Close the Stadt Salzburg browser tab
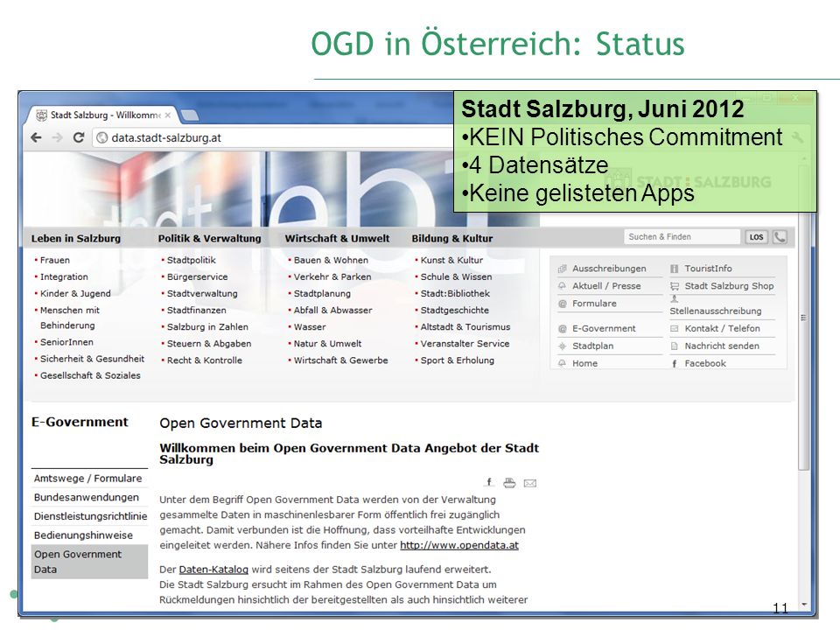 pyautogui.click(x=168, y=115)
